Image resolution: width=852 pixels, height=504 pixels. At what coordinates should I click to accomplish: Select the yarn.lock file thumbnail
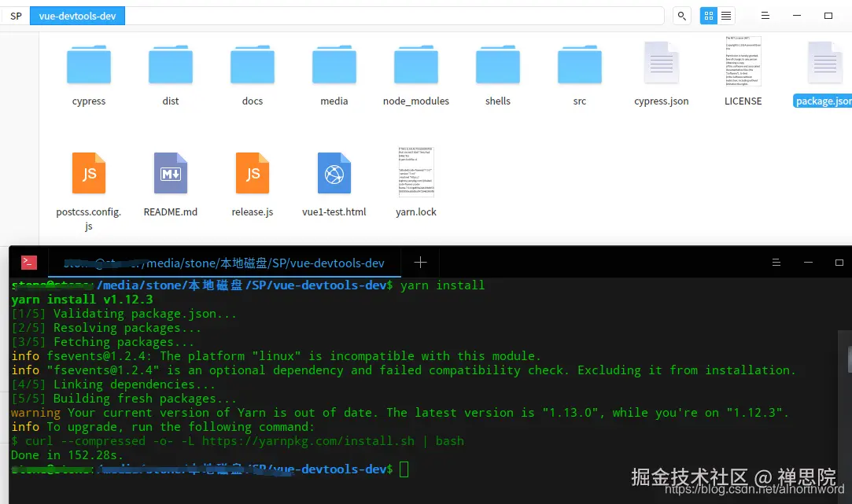[x=415, y=171]
